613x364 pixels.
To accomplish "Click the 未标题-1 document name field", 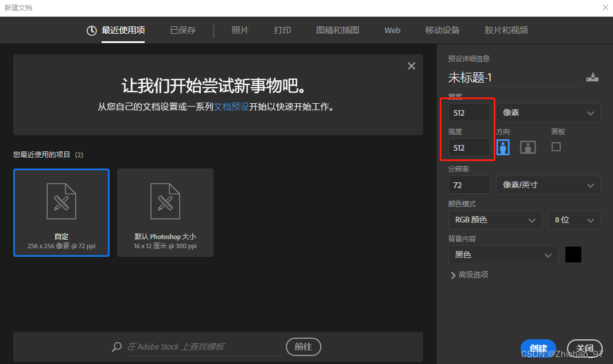I will (514, 78).
